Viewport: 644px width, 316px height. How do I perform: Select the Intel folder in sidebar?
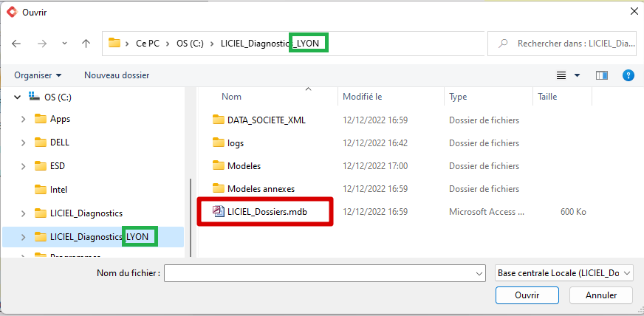[50, 190]
